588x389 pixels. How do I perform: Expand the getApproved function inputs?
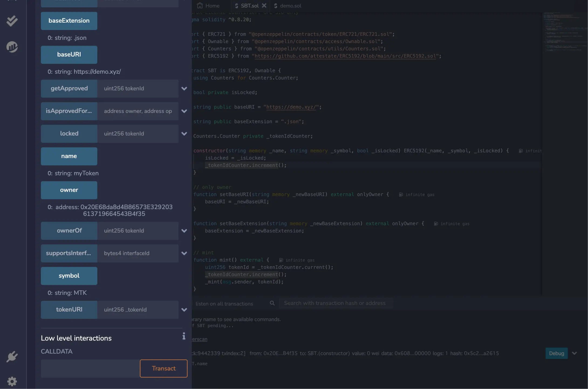[184, 88]
